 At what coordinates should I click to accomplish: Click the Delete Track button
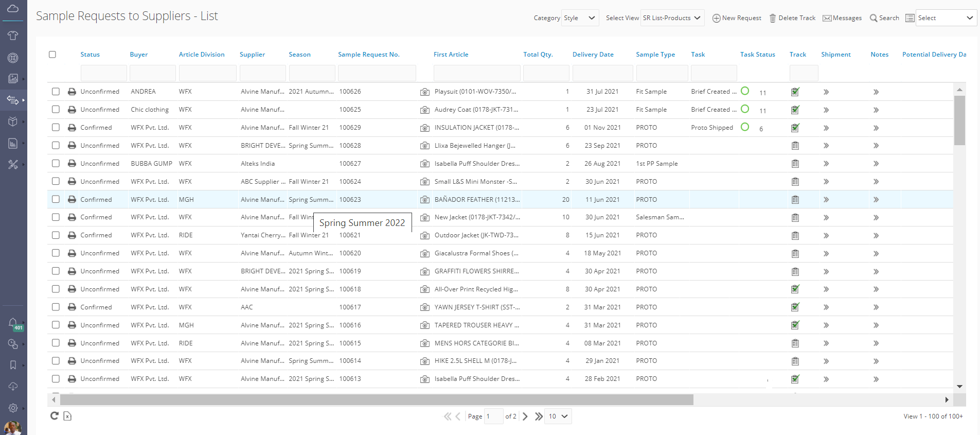pyautogui.click(x=792, y=18)
